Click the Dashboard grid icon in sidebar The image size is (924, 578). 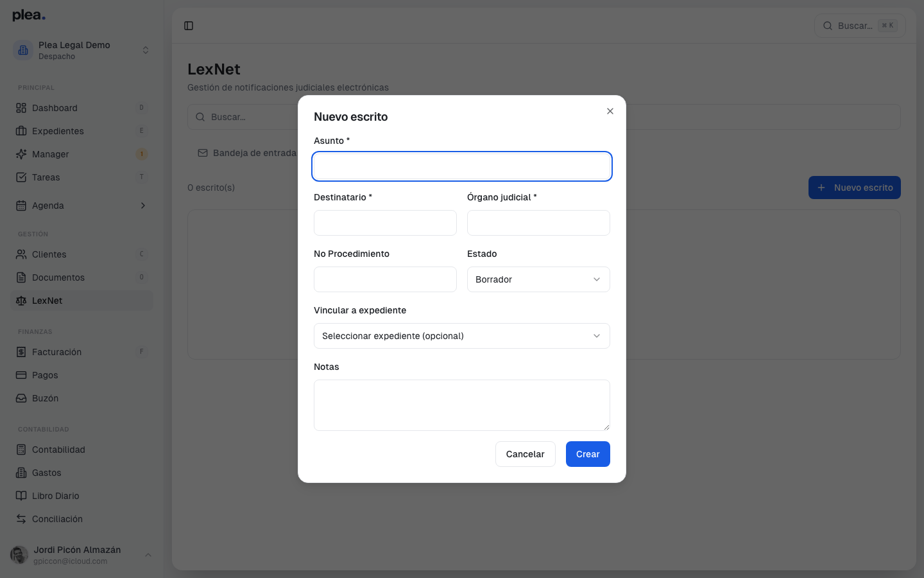point(21,108)
